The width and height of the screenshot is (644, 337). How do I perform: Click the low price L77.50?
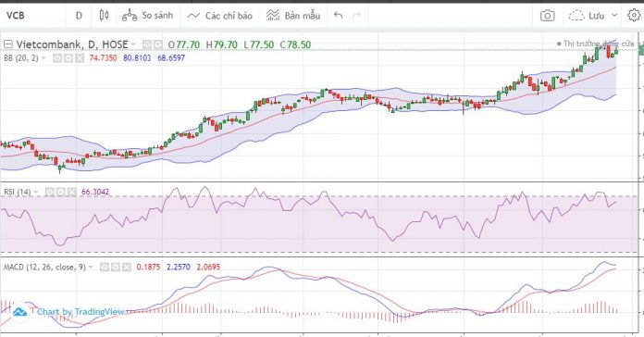click(259, 44)
